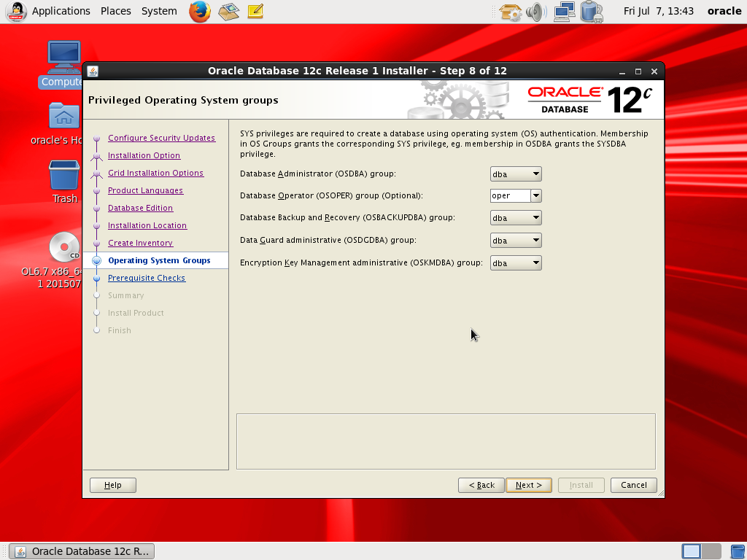Image resolution: width=747 pixels, height=560 pixels.
Task: Go to Database Edition step
Action: (141, 208)
